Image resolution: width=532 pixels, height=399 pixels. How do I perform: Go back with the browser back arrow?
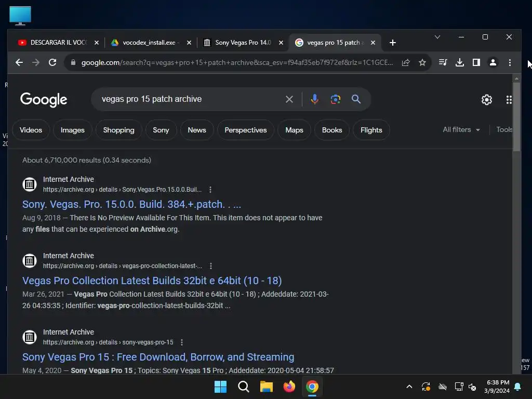[19, 62]
